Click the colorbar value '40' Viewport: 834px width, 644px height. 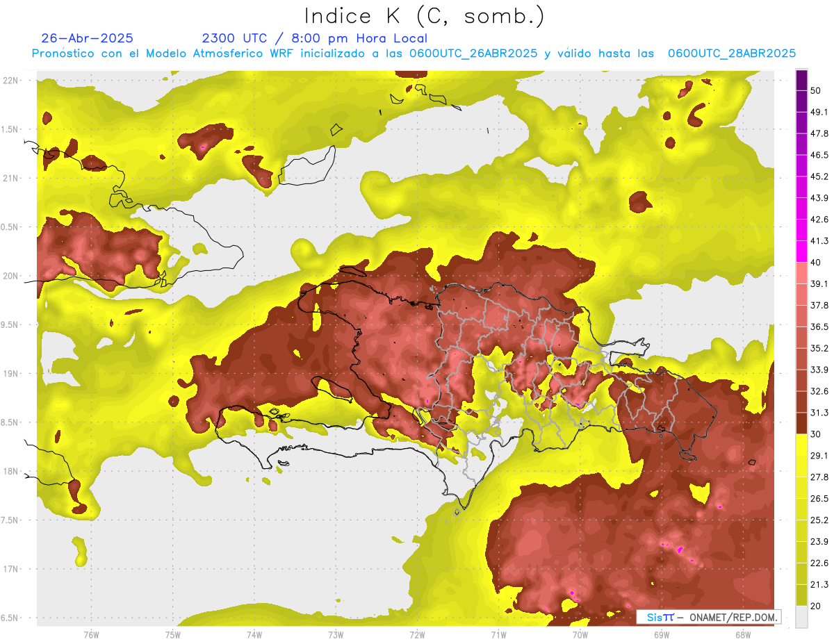[816, 263]
